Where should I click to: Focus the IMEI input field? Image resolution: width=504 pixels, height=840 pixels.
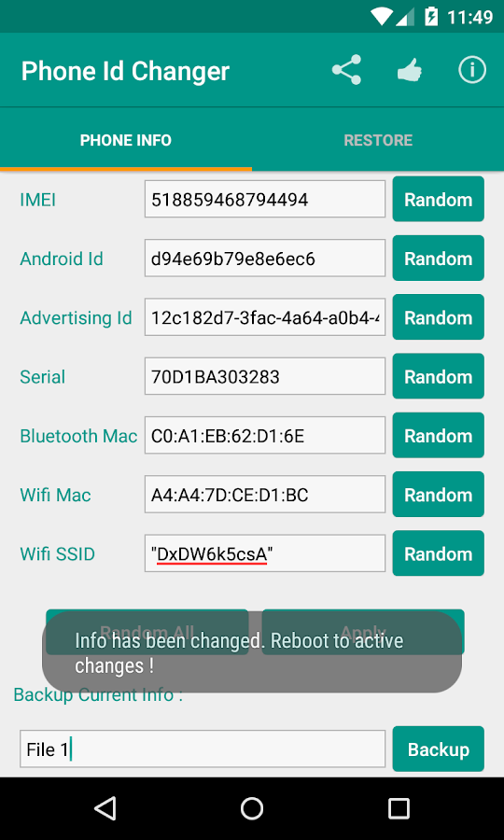pos(264,200)
